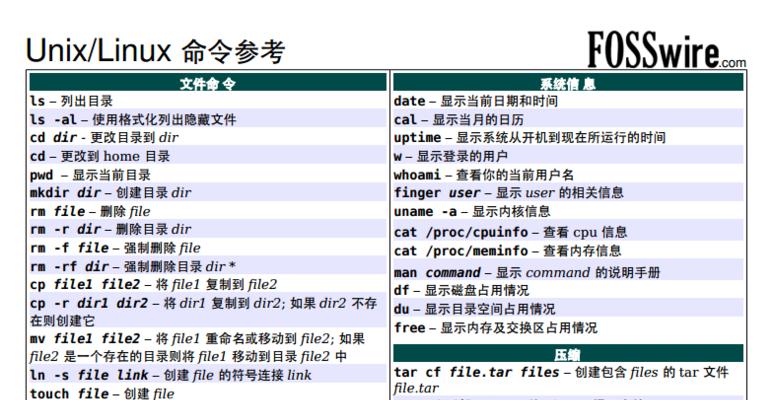
Task: Click the 'df – 显示磁盘占用情况' row
Action: [568, 290]
